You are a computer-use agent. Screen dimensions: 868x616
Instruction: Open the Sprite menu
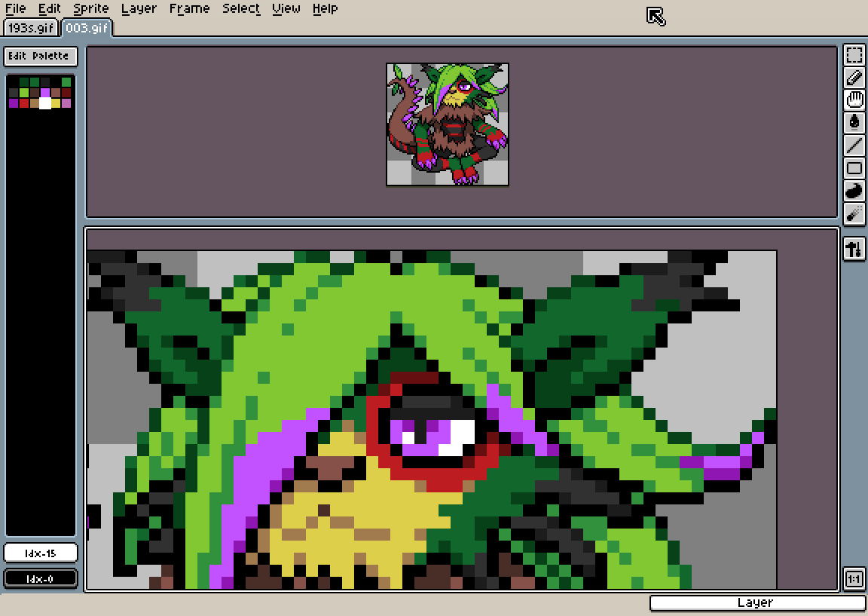click(x=90, y=8)
